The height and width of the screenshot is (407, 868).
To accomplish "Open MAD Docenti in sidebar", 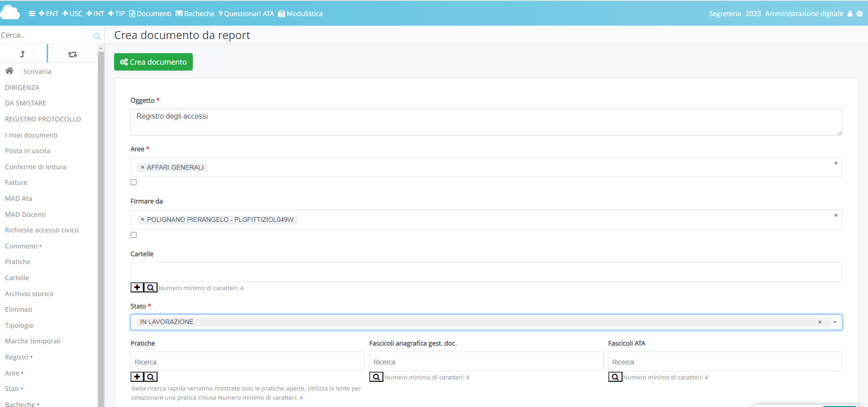I will [x=25, y=214].
